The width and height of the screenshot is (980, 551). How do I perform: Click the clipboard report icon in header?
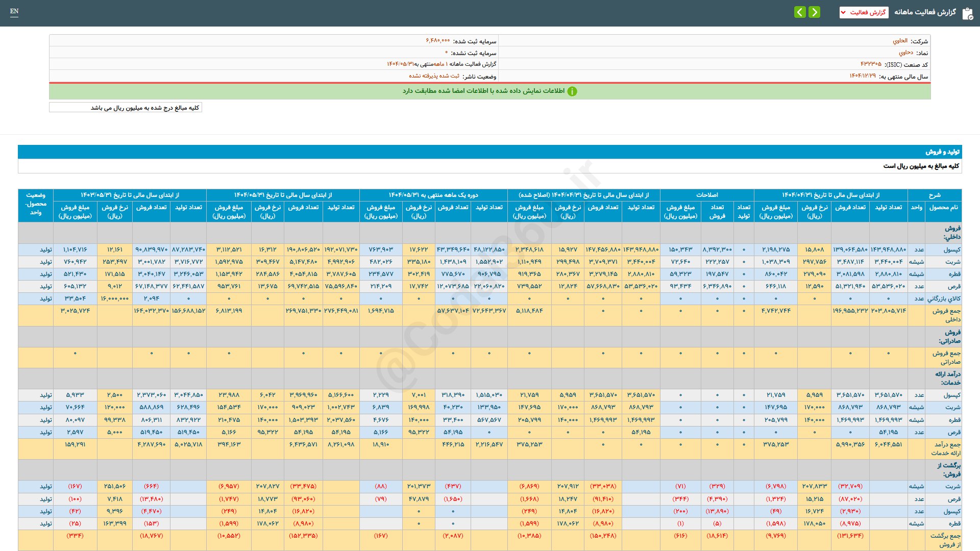pos(967,13)
